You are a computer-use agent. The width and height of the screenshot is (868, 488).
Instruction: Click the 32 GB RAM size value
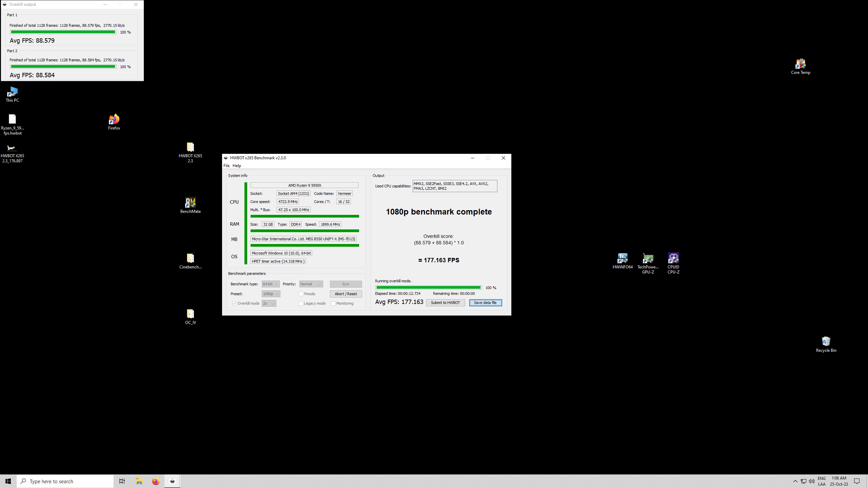268,224
